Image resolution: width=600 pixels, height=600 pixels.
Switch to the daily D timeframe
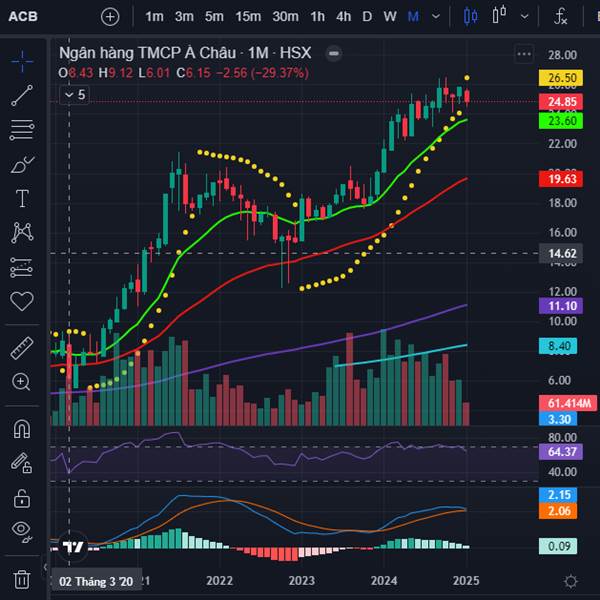click(x=367, y=17)
